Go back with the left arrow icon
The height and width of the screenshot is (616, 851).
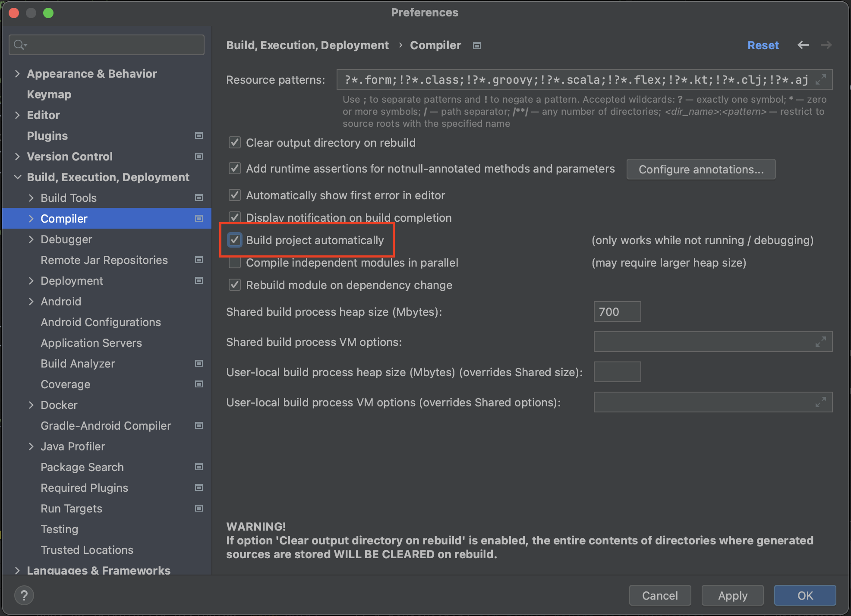tap(803, 45)
